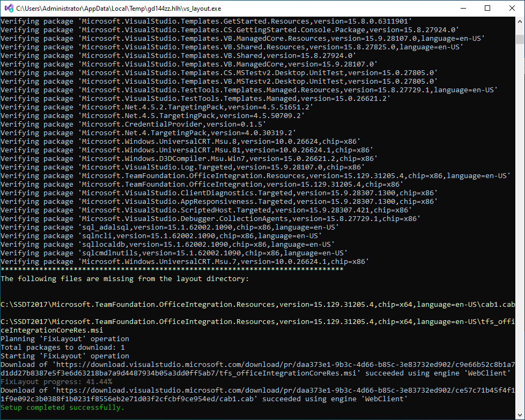This screenshot has width=525, height=420.
Task: Click the row of yellow asterisks
Action: pyautogui.click(x=172, y=270)
